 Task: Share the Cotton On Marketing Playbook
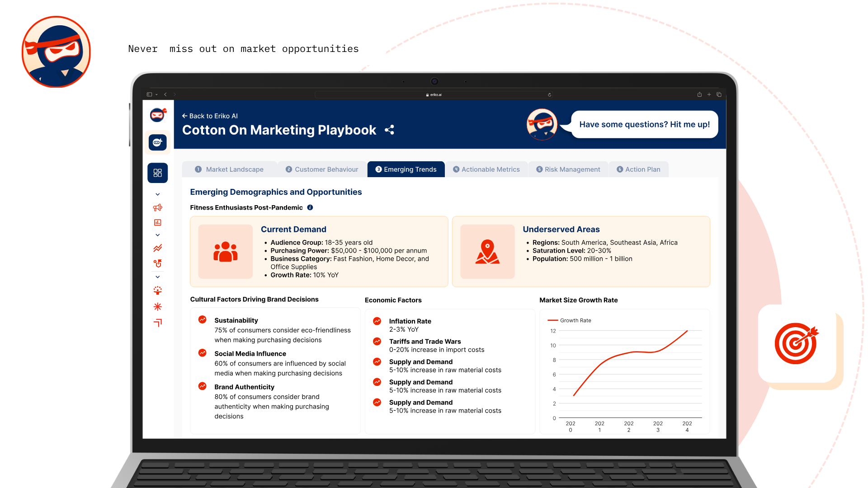[389, 130]
